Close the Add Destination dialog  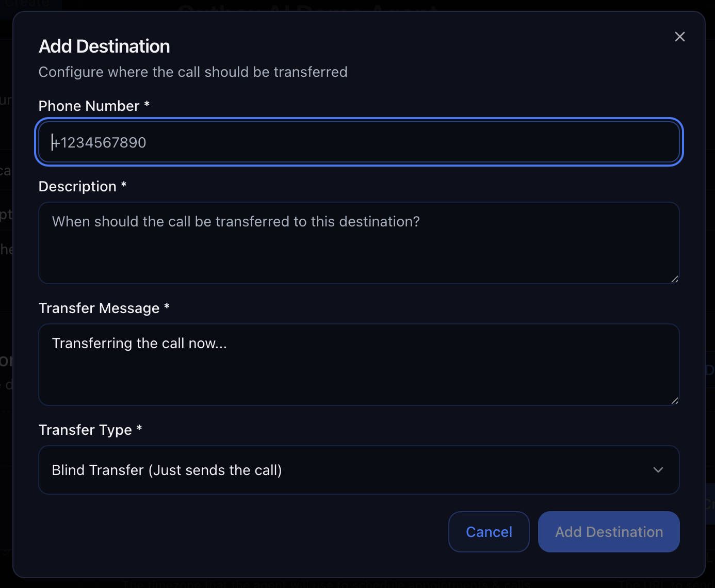[679, 37]
